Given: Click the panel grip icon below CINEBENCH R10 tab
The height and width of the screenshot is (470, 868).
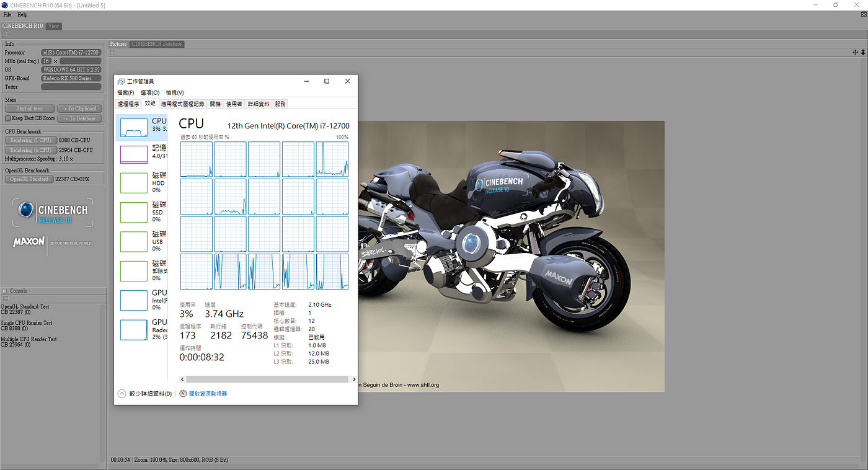Looking at the screenshot, I should click(x=5, y=34).
